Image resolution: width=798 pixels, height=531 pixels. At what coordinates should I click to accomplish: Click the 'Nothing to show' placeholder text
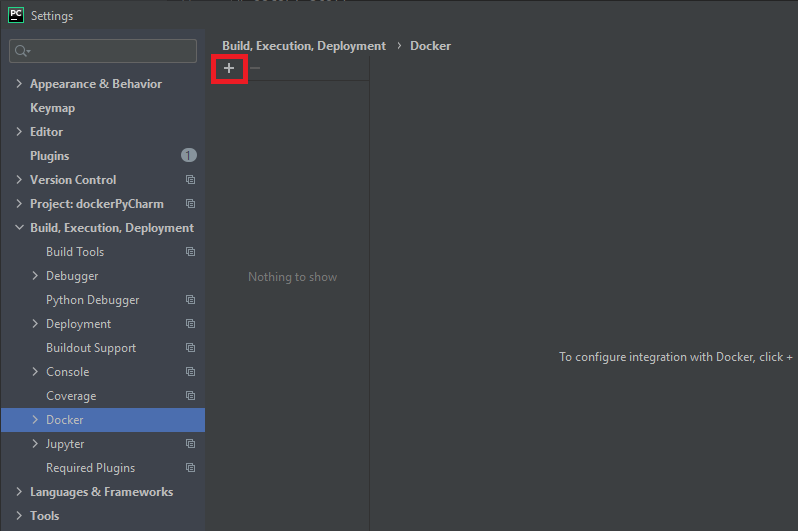coord(293,277)
